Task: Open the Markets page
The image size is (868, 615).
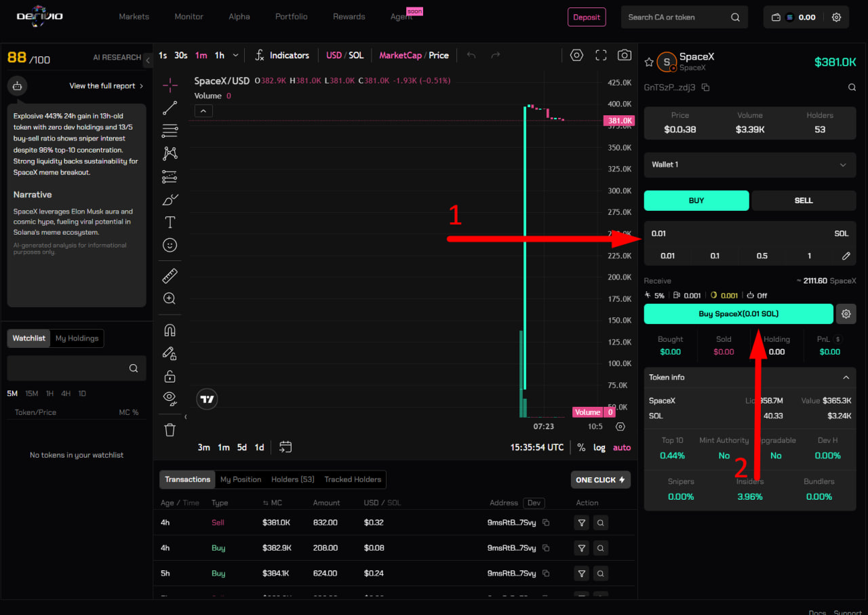Action: tap(134, 17)
